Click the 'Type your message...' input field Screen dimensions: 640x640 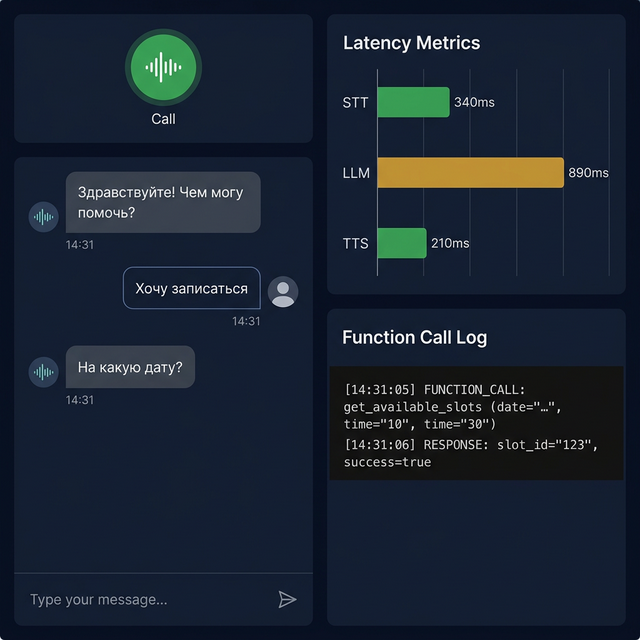[147, 599]
